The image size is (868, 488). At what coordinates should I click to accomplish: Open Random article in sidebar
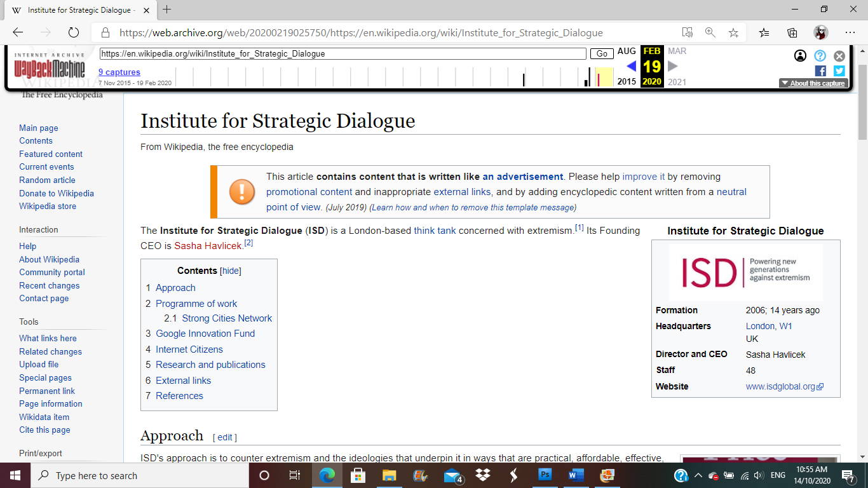tap(47, 180)
